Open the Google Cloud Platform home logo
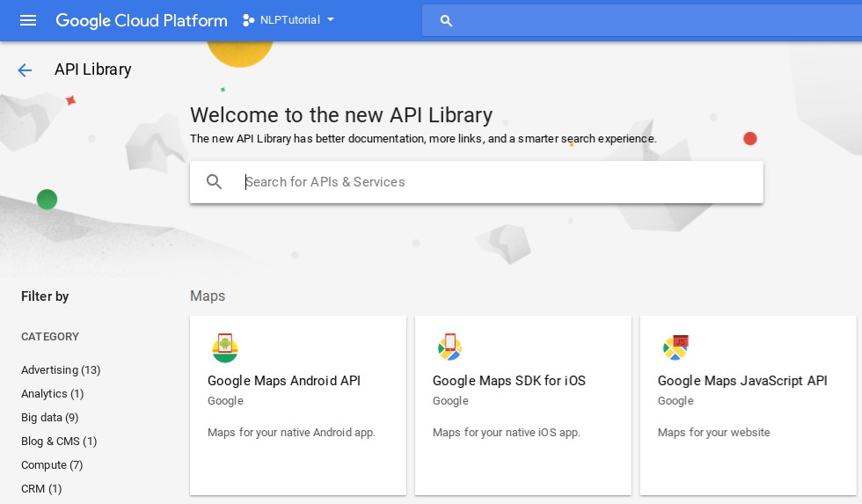The width and height of the screenshot is (862, 504). [x=142, y=20]
